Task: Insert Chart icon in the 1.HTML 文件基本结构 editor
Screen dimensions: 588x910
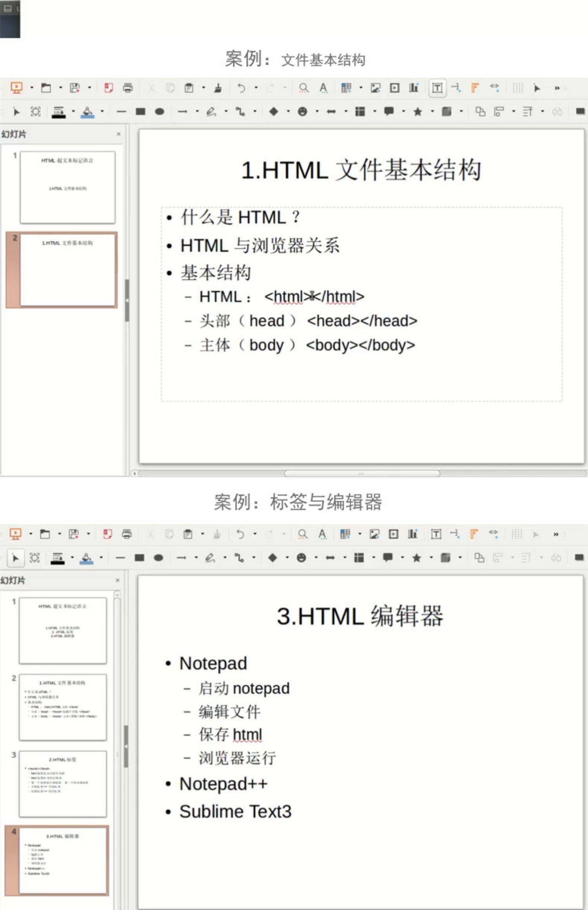Action: pos(414,88)
